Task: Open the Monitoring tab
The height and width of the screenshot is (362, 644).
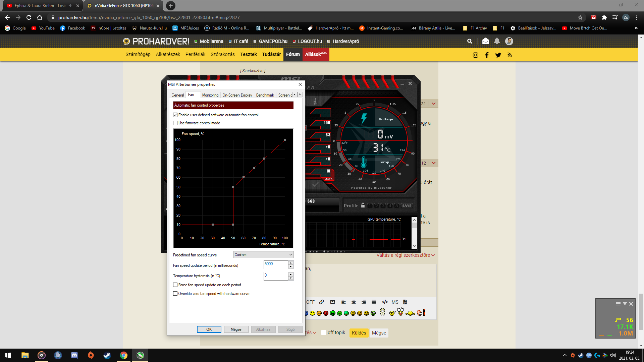Action: point(210,95)
